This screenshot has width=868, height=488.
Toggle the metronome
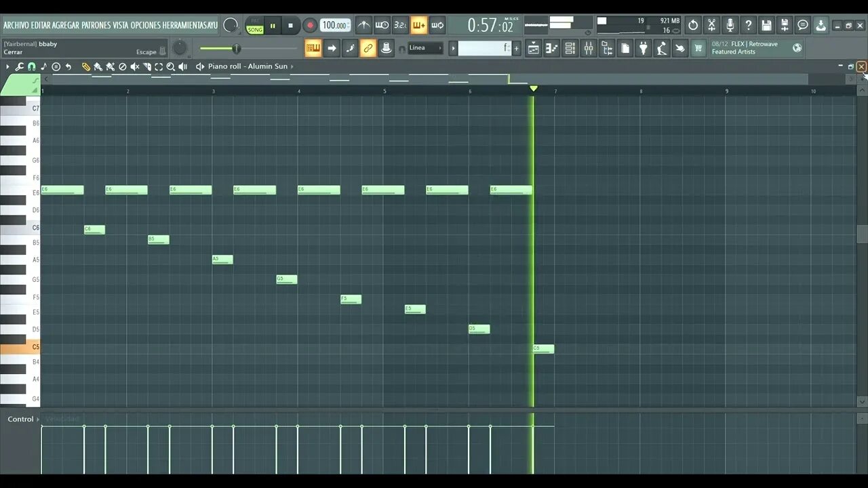pos(364,26)
